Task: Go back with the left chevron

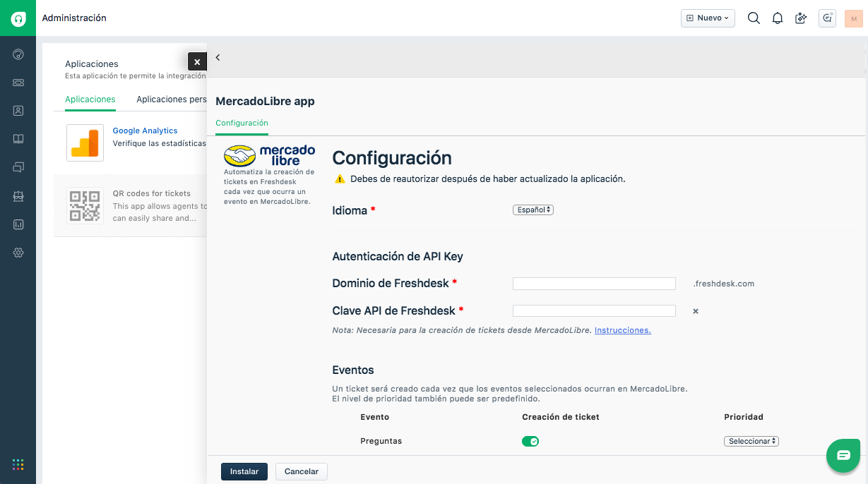Action: 218,57
